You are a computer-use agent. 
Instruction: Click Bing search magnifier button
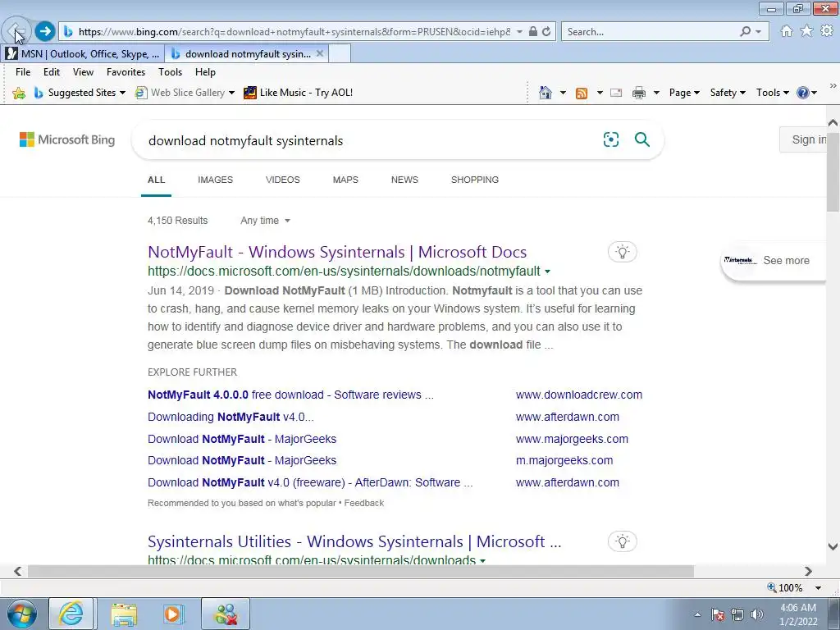click(641, 139)
